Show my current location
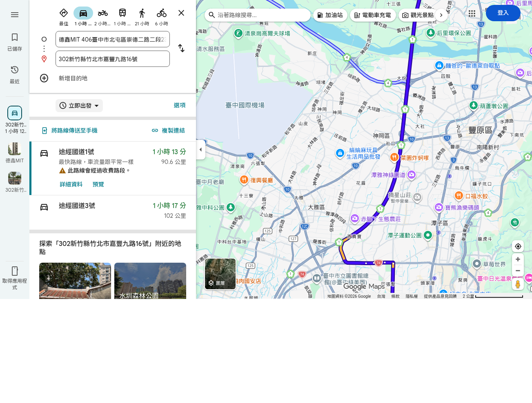 coord(518,246)
